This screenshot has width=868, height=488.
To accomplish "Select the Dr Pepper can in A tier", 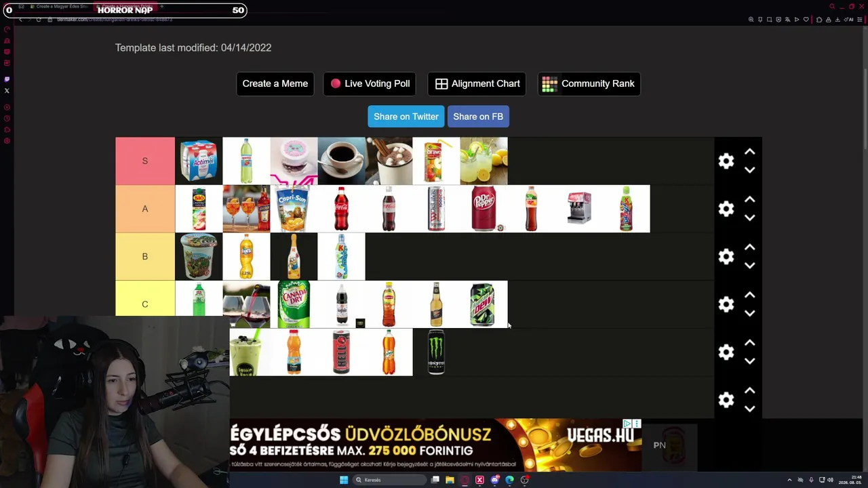I will point(484,209).
